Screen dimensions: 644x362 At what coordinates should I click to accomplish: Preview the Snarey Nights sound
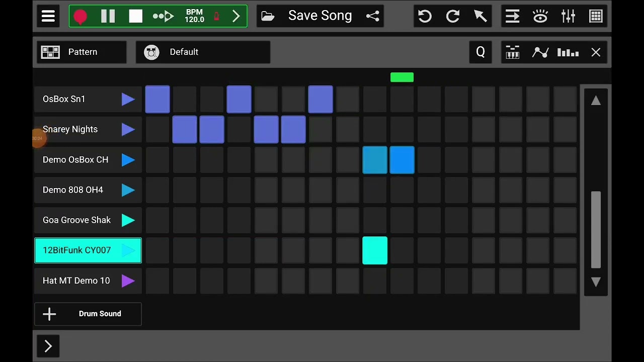pos(128,129)
